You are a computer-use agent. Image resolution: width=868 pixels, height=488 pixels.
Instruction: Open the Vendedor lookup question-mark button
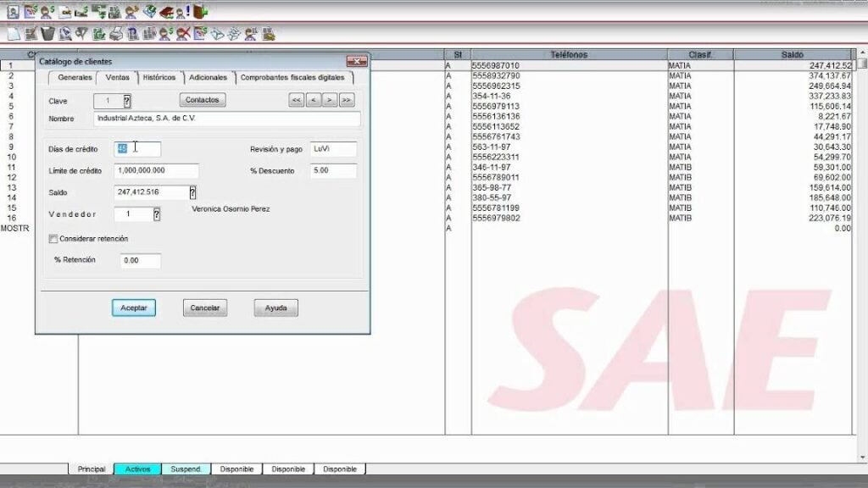(x=157, y=214)
